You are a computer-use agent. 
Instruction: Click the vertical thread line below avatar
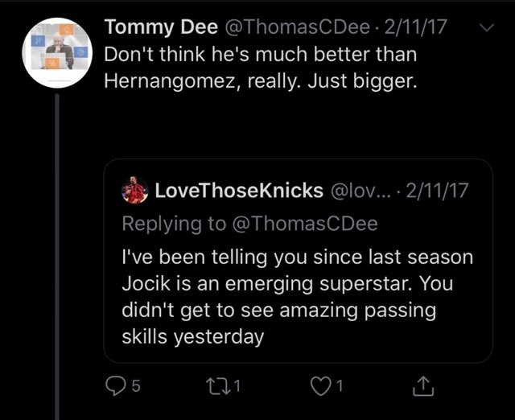coord(58,241)
